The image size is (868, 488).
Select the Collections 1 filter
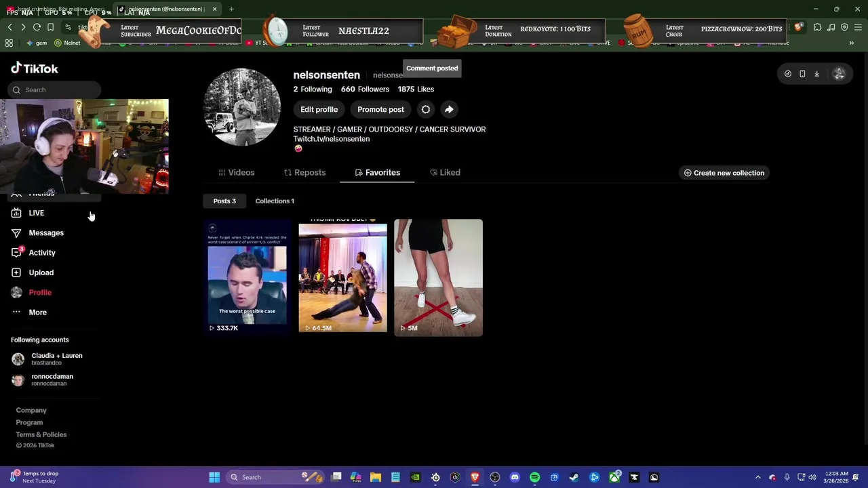coord(275,201)
